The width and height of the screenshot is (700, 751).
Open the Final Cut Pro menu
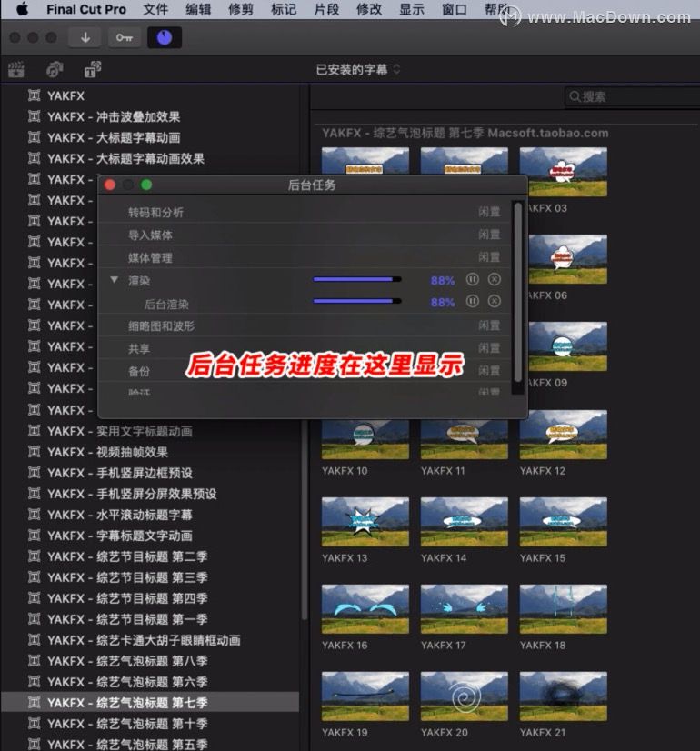tap(86, 9)
